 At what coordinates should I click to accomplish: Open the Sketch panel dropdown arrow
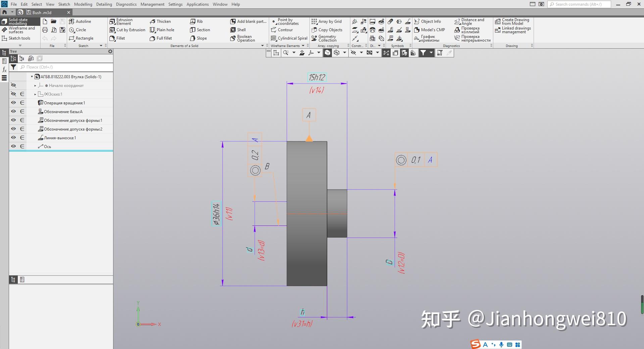tap(101, 46)
